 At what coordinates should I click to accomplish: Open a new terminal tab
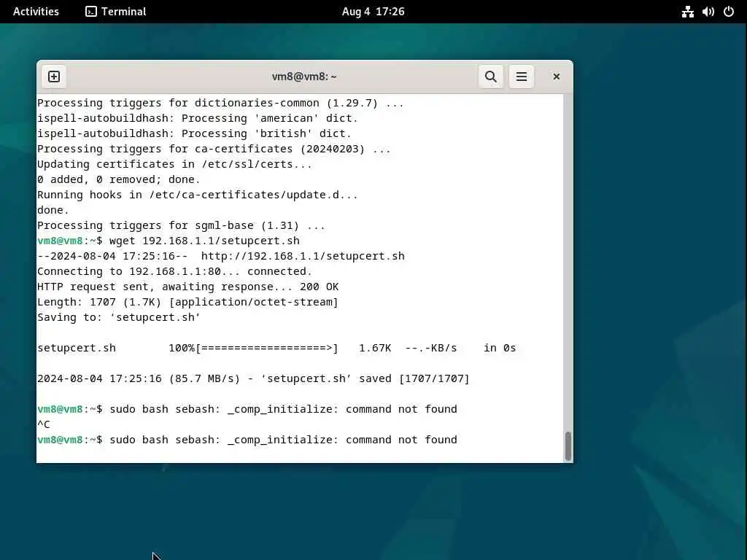click(x=54, y=77)
